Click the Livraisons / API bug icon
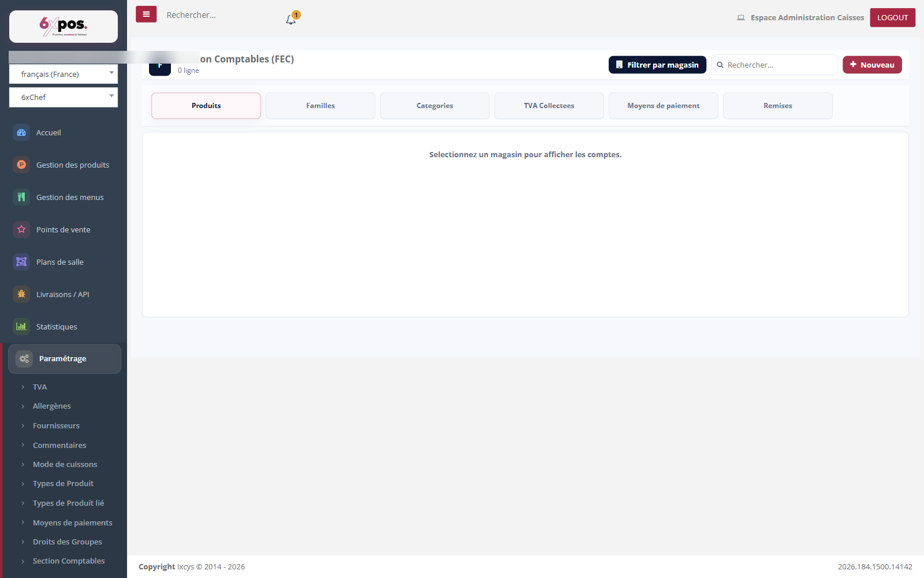Viewport: 924px width, 578px height. tap(21, 294)
